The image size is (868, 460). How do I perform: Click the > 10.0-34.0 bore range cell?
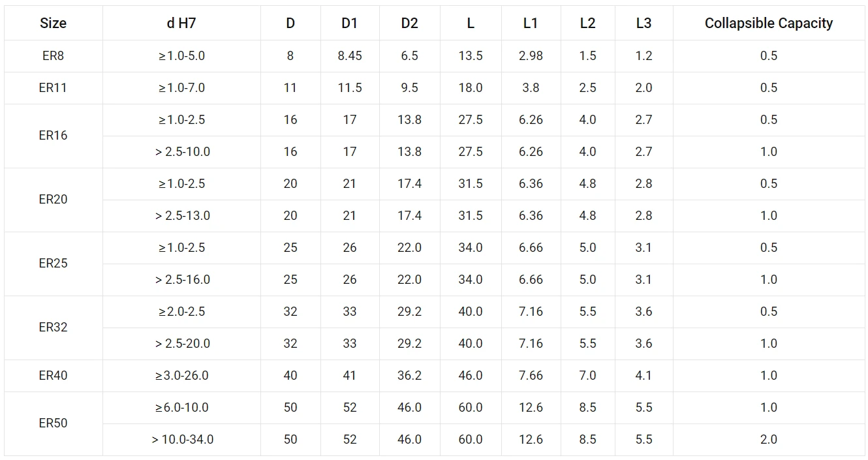pos(181,439)
